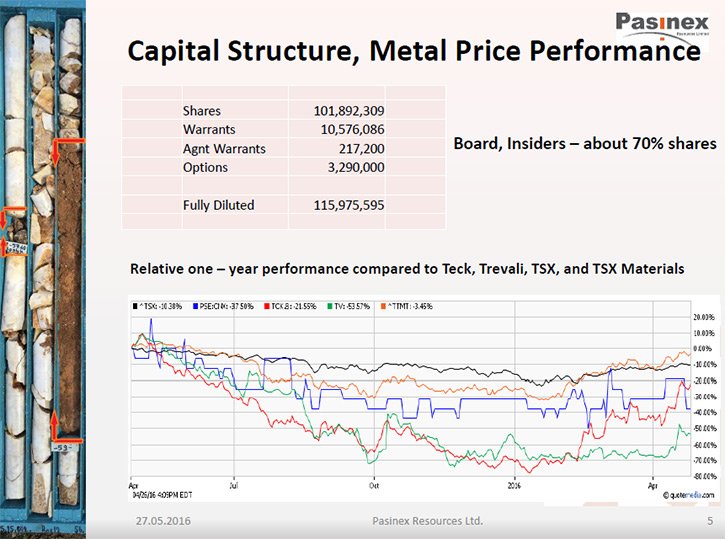
Task: Click the value 217,200
Action: (x=362, y=149)
